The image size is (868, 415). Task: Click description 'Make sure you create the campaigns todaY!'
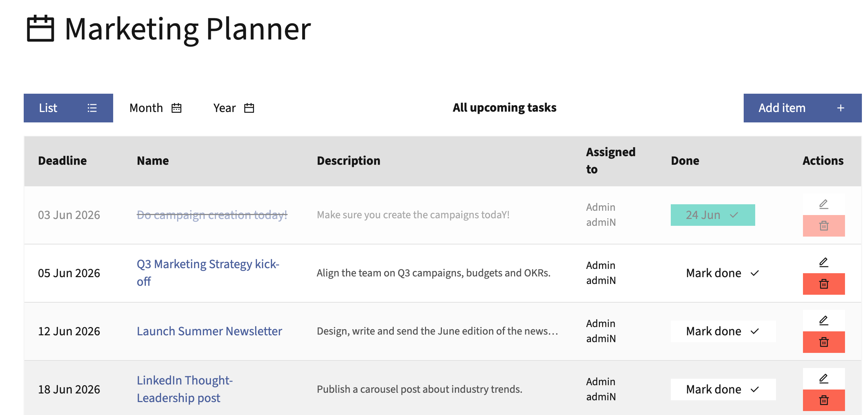coord(413,215)
